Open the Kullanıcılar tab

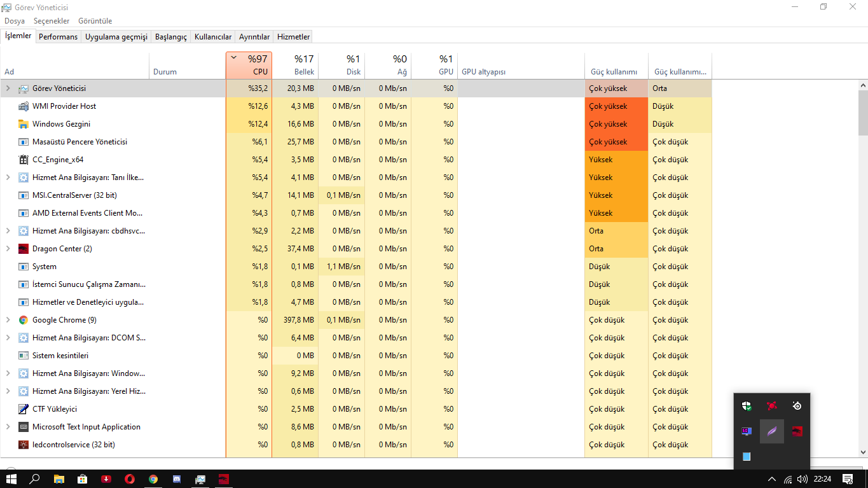[x=213, y=37]
